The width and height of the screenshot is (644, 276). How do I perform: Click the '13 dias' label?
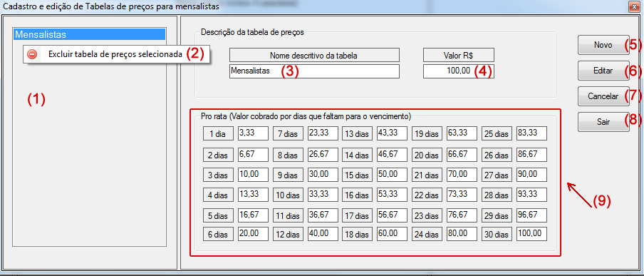click(x=358, y=134)
